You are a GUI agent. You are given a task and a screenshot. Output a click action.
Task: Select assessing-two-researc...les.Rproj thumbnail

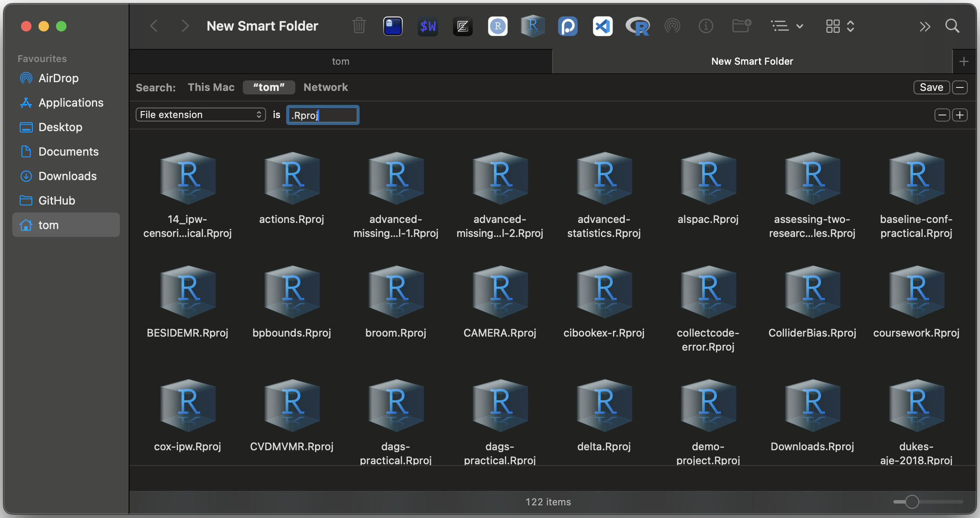pos(812,178)
